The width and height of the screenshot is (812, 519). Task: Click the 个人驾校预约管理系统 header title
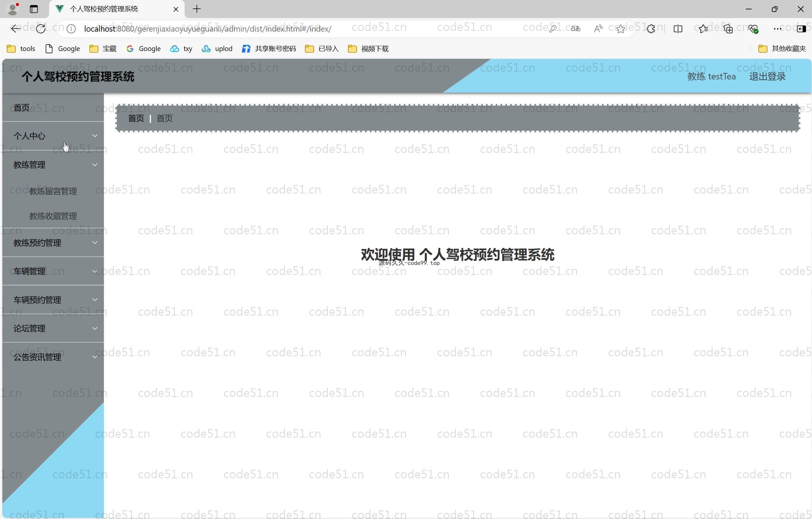[x=78, y=76]
